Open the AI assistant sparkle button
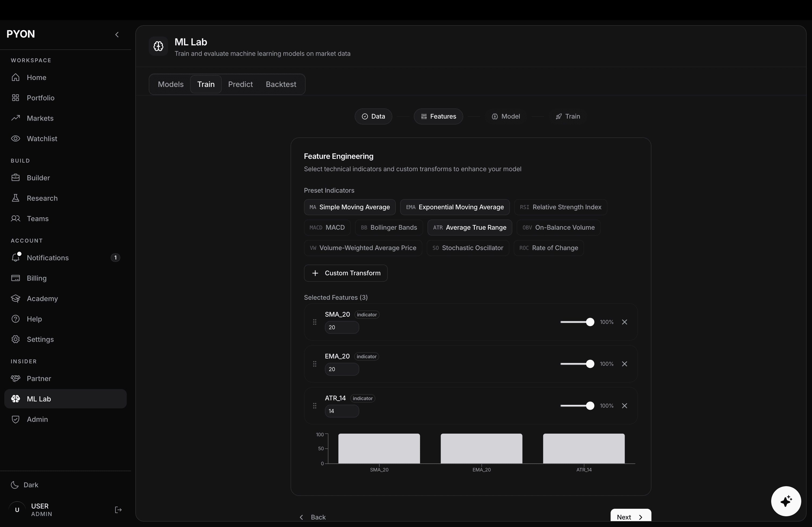812x527 pixels. click(786, 501)
